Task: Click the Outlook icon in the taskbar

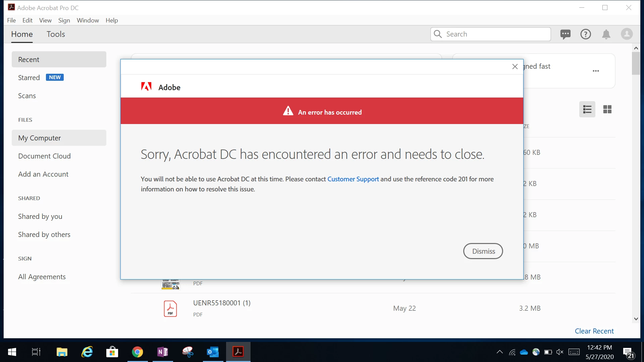Action: [213, 352]
